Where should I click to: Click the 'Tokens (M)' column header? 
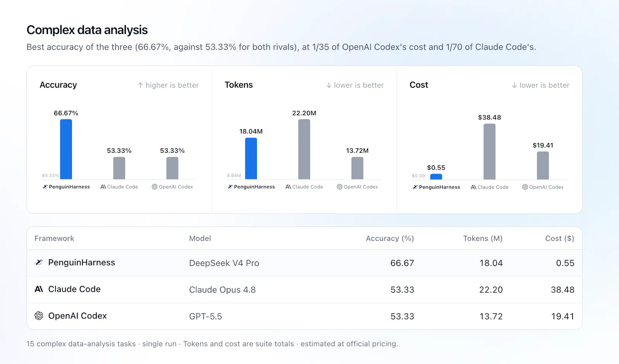pos(483,238)
